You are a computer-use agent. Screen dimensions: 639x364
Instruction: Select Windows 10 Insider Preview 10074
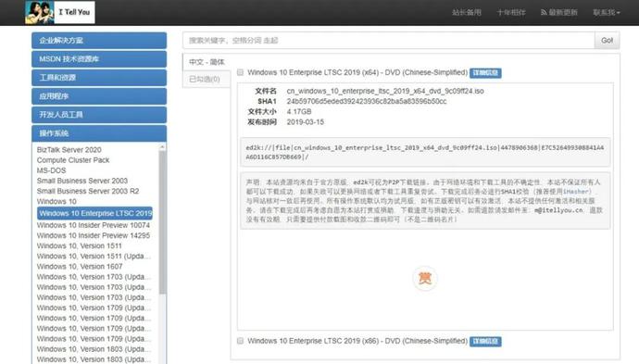pos(94,225)
